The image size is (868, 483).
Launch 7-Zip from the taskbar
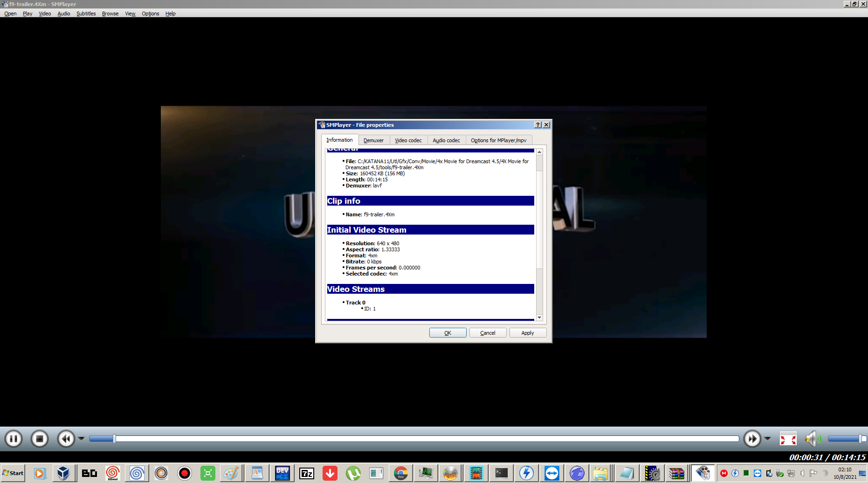click(306, 474)
